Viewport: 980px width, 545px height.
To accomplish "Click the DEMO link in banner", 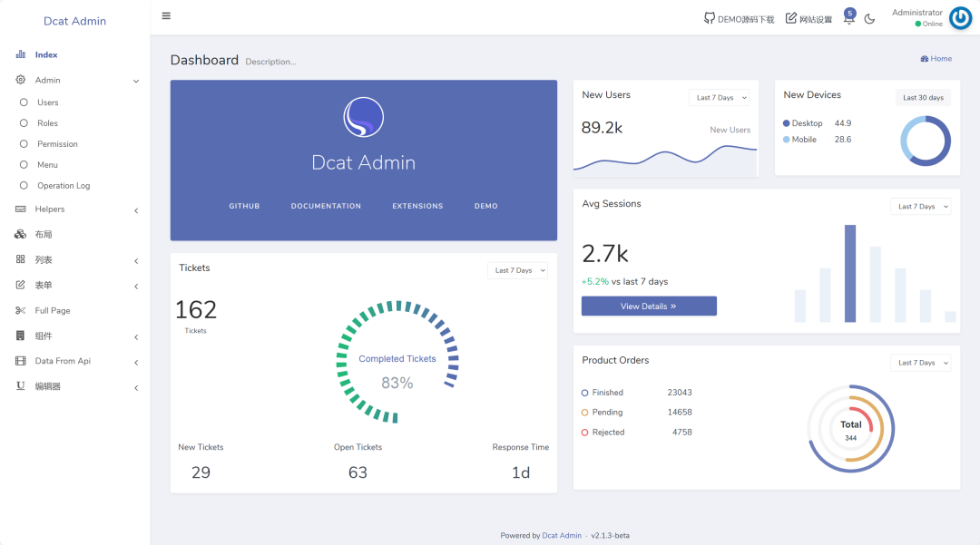I will tap(486, 206).
